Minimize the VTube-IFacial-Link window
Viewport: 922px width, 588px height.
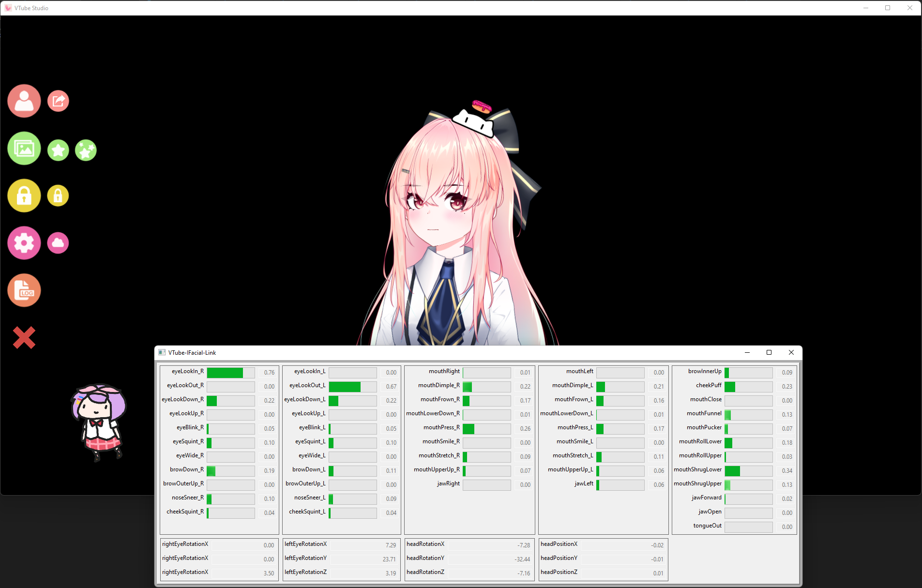coord(747,352)
